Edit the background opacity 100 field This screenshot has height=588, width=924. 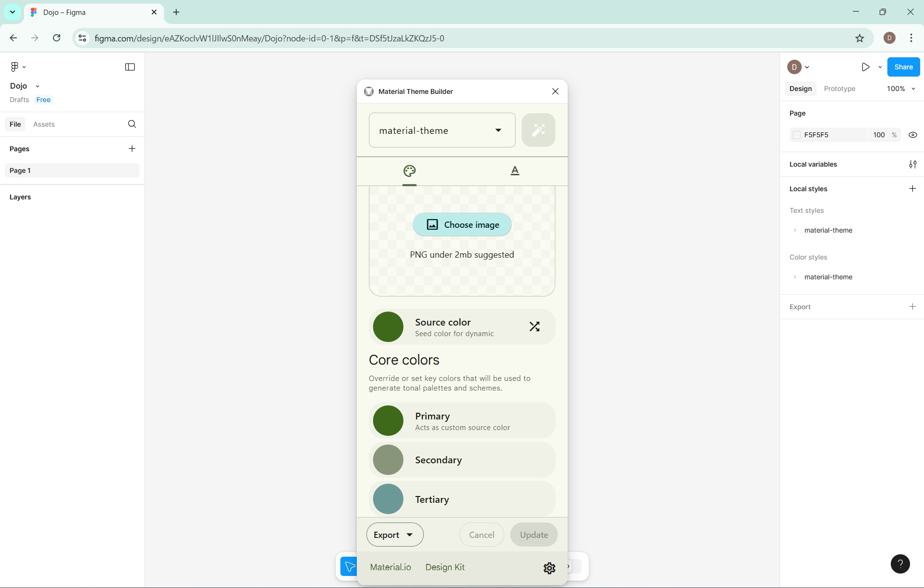click(879, 135)
